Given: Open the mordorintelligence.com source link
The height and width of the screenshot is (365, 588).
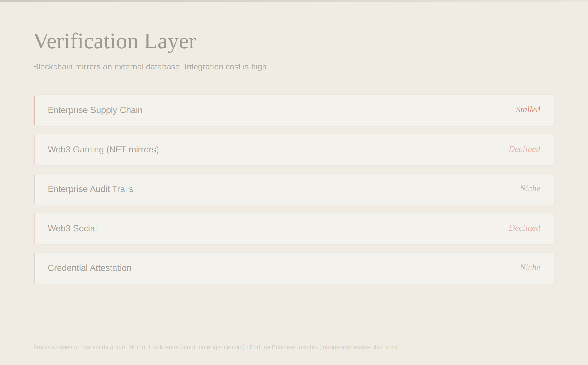Looking at the screenshot, I should 212,347.
